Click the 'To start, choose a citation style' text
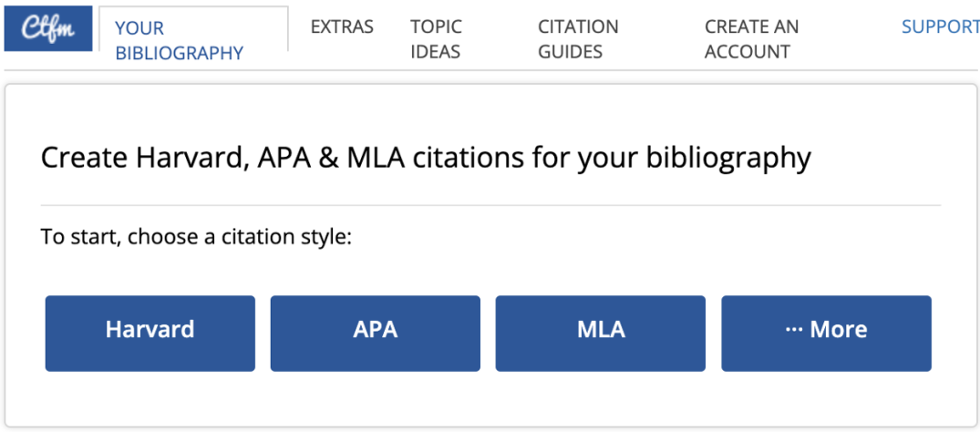Viewport: 980px width, 432px height. click(x=196, y=237)
